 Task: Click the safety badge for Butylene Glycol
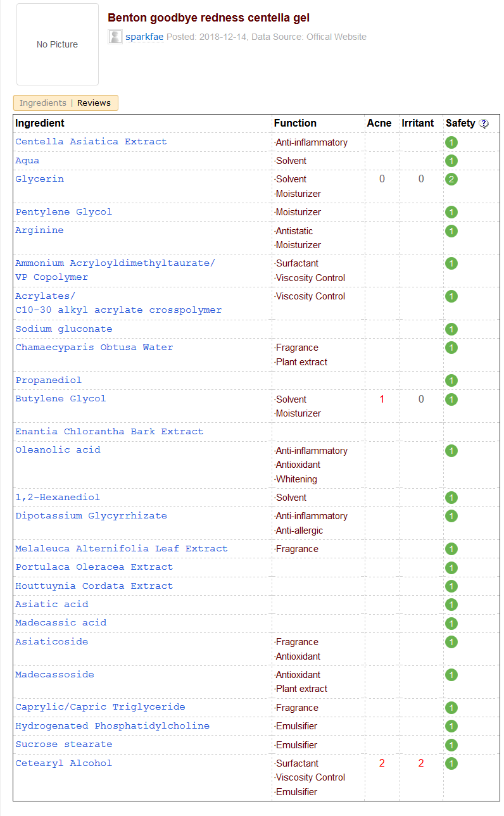451,399
